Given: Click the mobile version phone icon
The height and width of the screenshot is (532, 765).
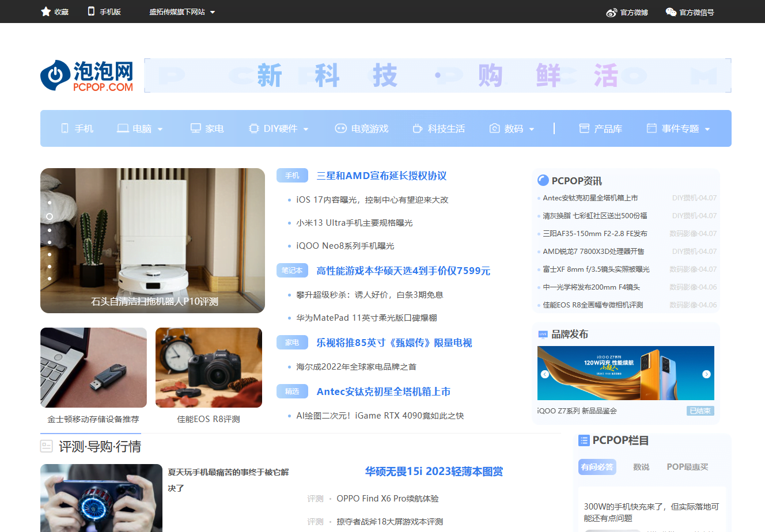Looking at the screenshot, I should click(91, 11).
